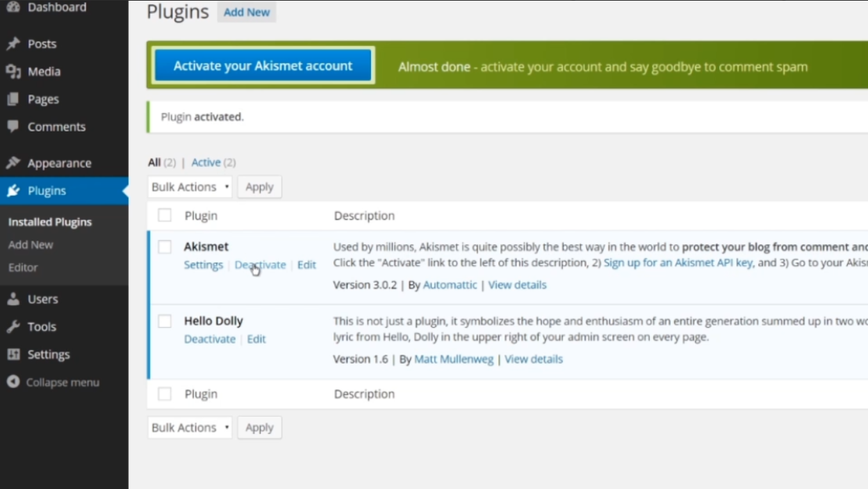Image resolution: width=868 pixels, height=489 pixels.
Task: Click the Tools wrench icon
Action: [x=13, y=327]
